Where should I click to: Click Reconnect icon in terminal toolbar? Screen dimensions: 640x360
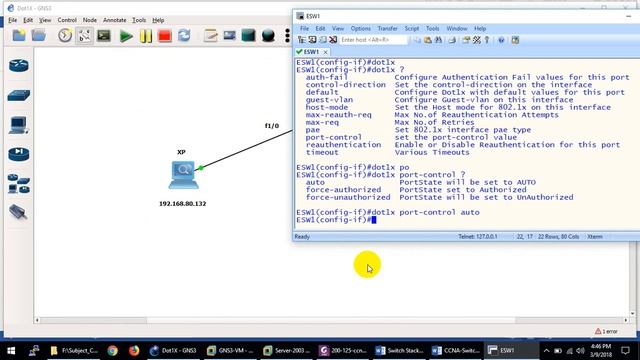[x=323, y=40]
